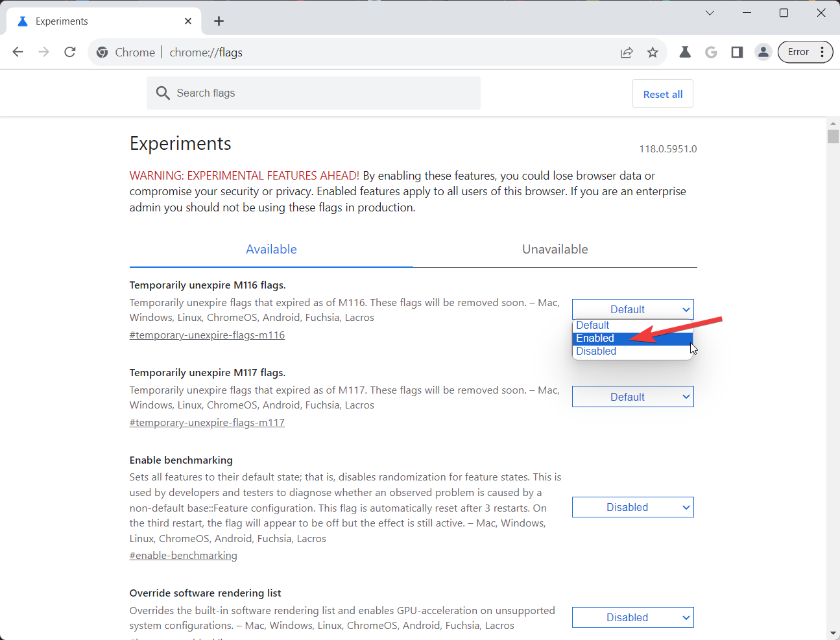Open the Experiments flask toolbar icon
Screen dimensions: 840x640
(685, 52)
